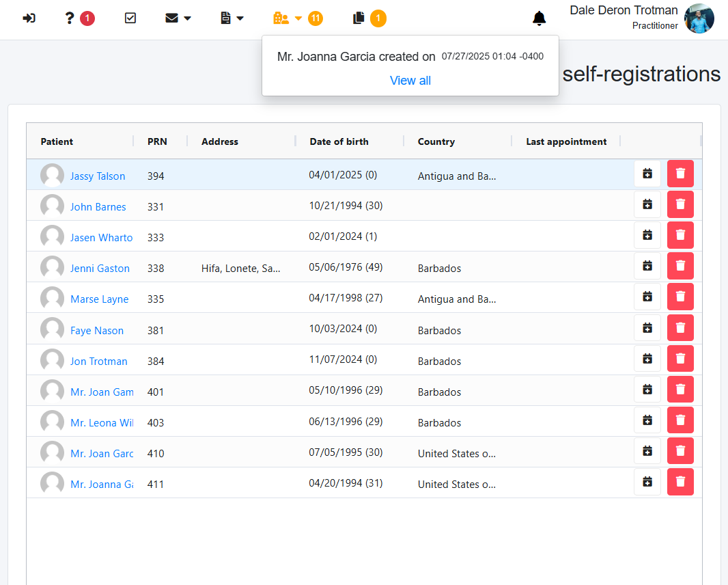Schedule appointment for Jassy Talson
This screenshot has height=585, width=728.
pyautogui.click(x=647, y=174)
